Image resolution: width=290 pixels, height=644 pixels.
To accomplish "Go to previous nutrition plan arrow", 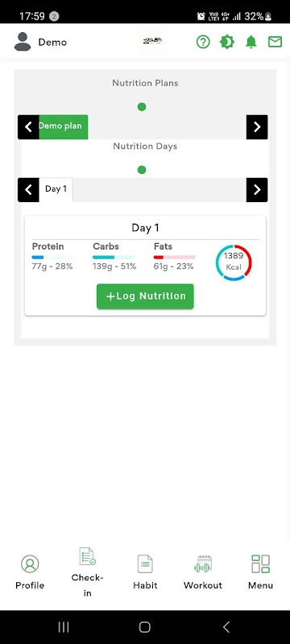I will [28, 127].
